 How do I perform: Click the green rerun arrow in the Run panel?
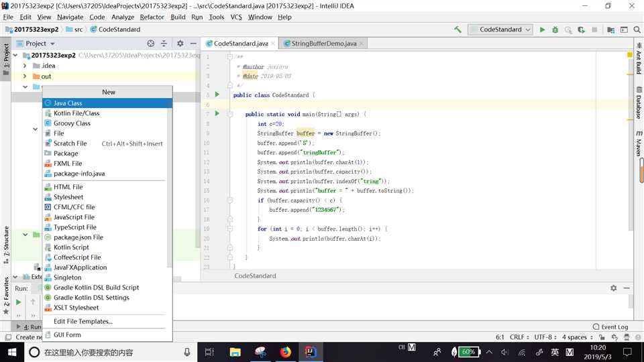tap(19, 302)
